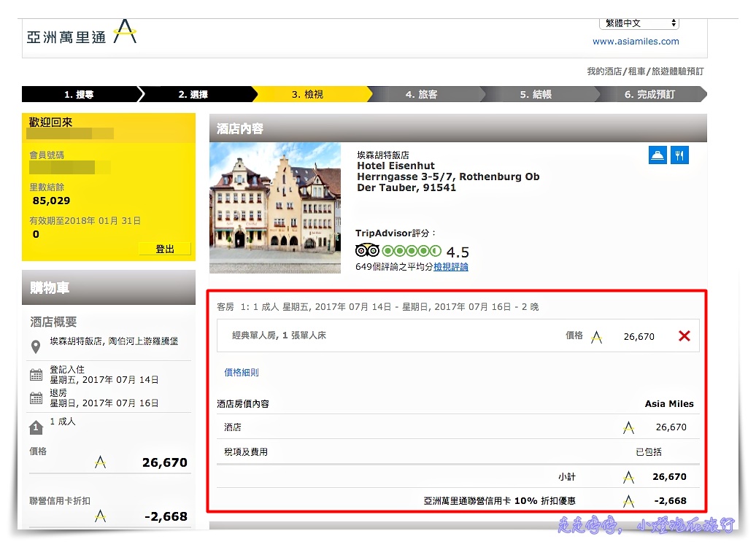756x547 pixels.
Task: Click the 聯營信用卡折扣 label
Action: [x=60, y=501]
